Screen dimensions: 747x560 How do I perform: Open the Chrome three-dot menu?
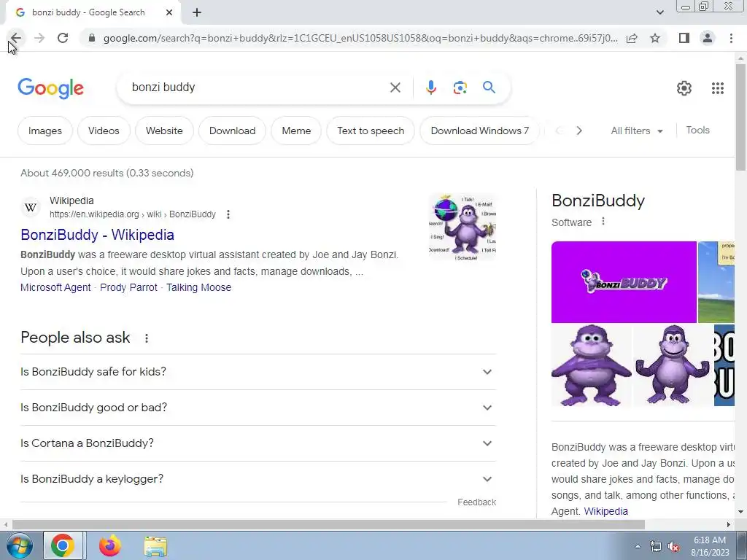[x=731, y=38]
